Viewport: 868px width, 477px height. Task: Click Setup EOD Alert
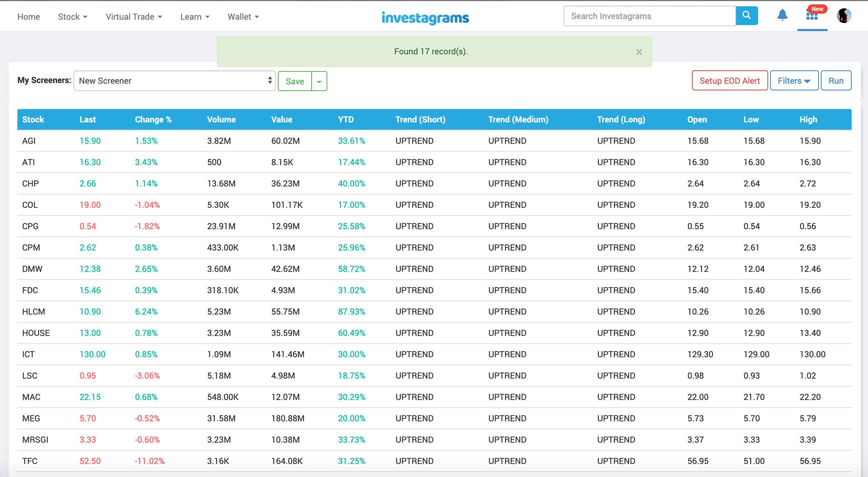[730, 81]
